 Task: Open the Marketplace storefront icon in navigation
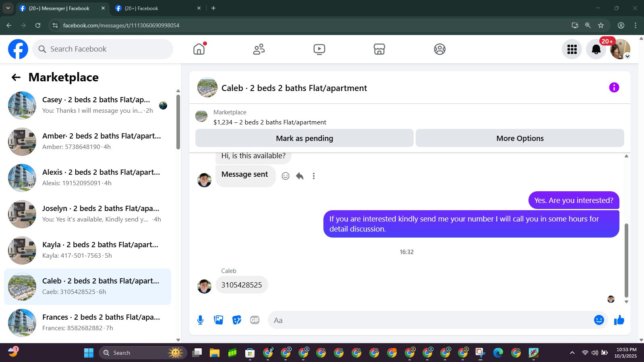click(x=379, y=49)
